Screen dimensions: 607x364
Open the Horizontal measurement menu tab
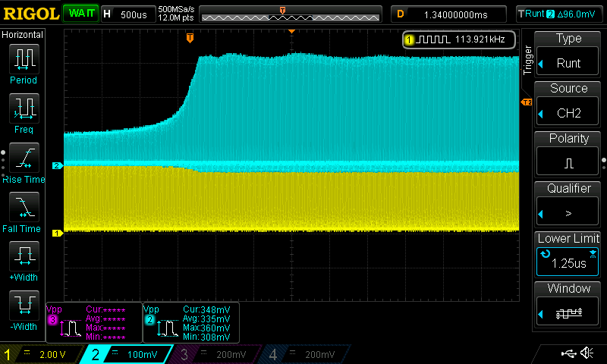(23, 35)
